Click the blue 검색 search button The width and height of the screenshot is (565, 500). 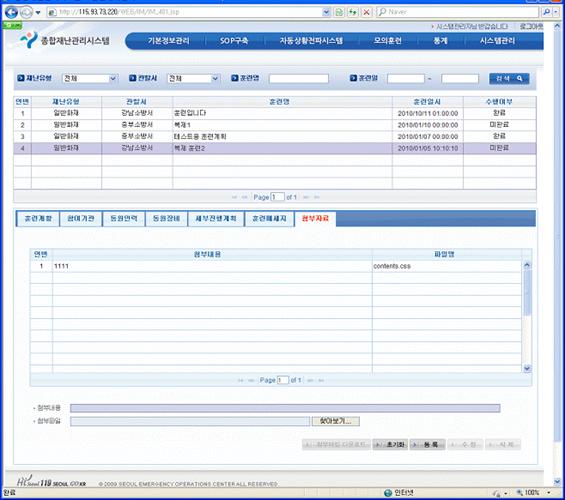click(509, 79)
